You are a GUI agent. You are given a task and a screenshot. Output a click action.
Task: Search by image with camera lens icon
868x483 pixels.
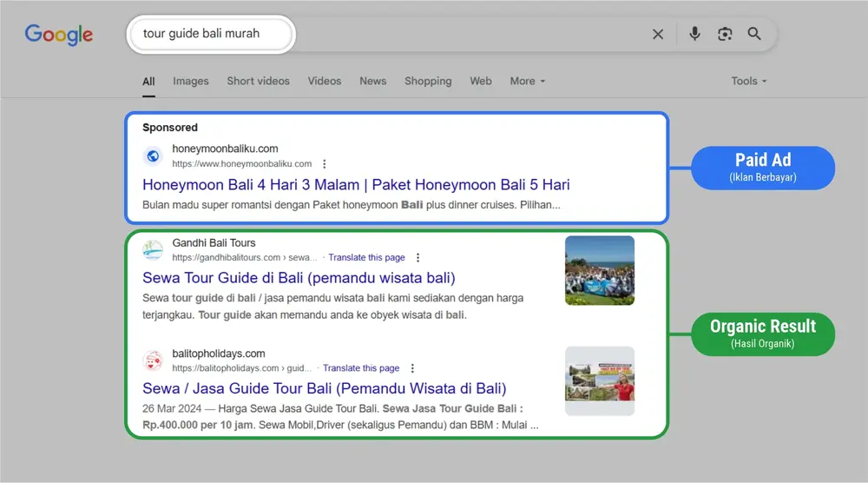point(725,35)
